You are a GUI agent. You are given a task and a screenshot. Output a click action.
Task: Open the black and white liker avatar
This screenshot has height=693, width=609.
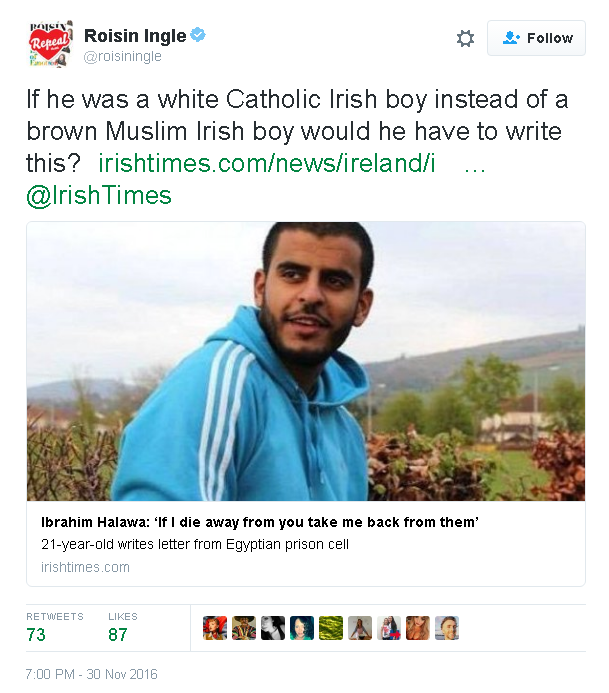273,628
